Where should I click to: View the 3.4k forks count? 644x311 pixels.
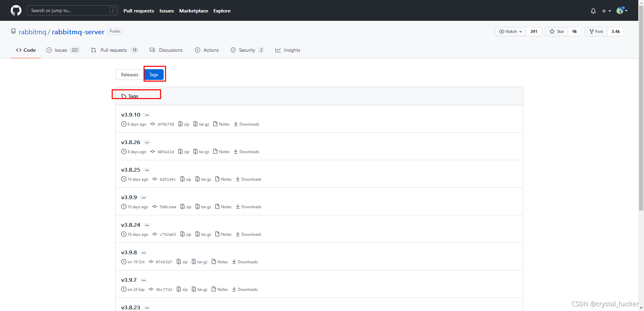pyautogui.click(x=615, y=32)
